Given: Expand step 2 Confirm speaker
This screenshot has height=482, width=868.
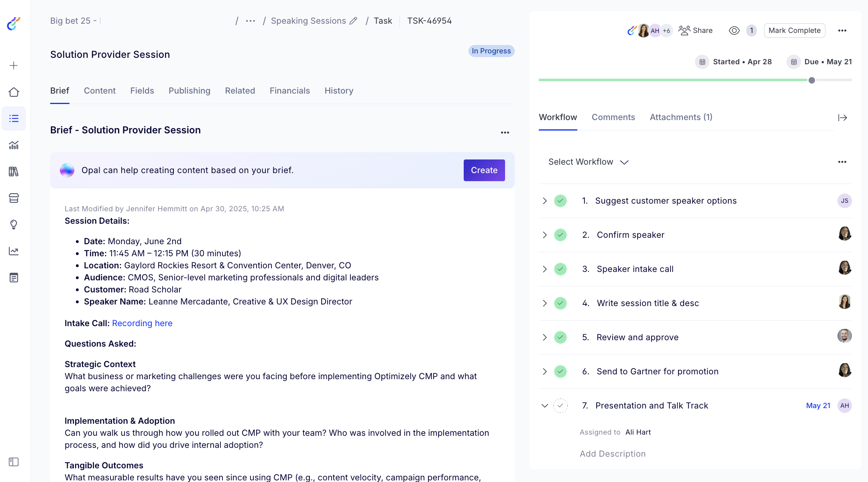Looking at the screenshot, I should pyautogui.click(x=544, y=235).
